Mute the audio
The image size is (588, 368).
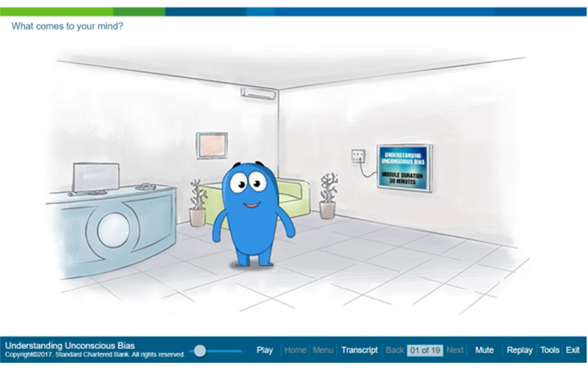pyautogui.click(x=484, y=350)
